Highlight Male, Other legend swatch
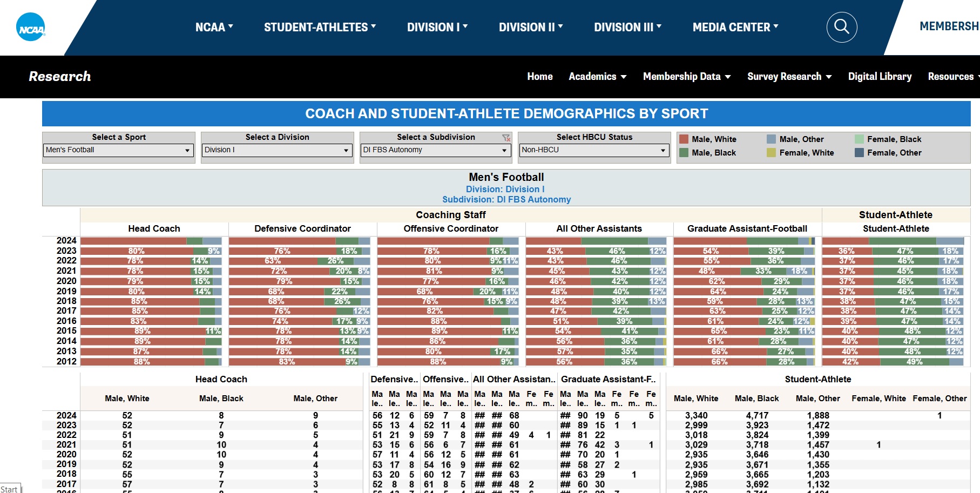Screen dimensions: 980x493 tap(771, 139)
